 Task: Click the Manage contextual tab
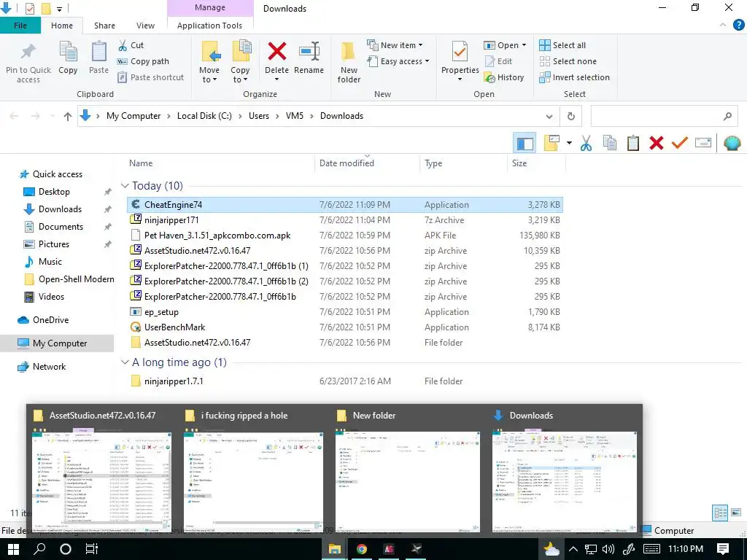tap(209, 7)
